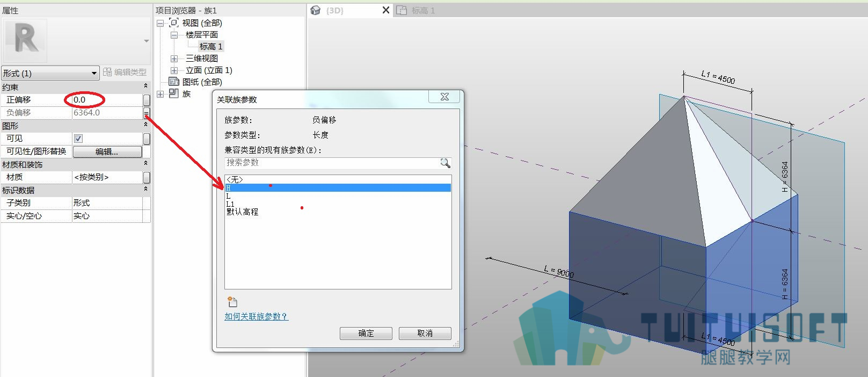
Task: Switch to the 标高 1 view tab
Action: click(x=423, y=10)
